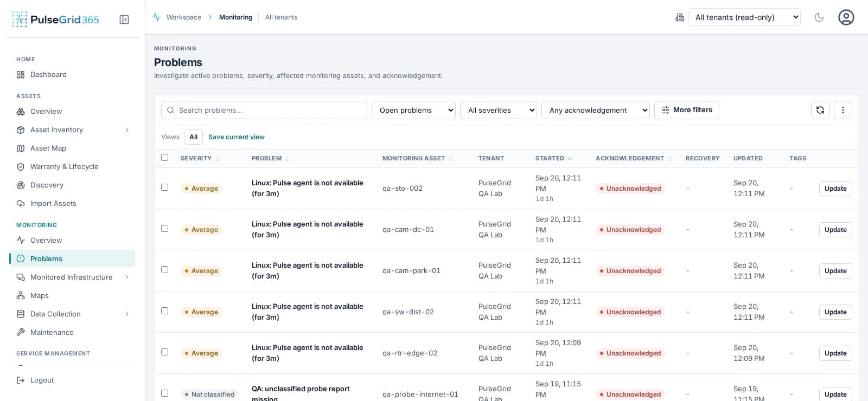Click the Warranty & Lifecycle shield icon
Image resolution: width=868 pixels, height=401 pixels.
[x=21, y=167]
